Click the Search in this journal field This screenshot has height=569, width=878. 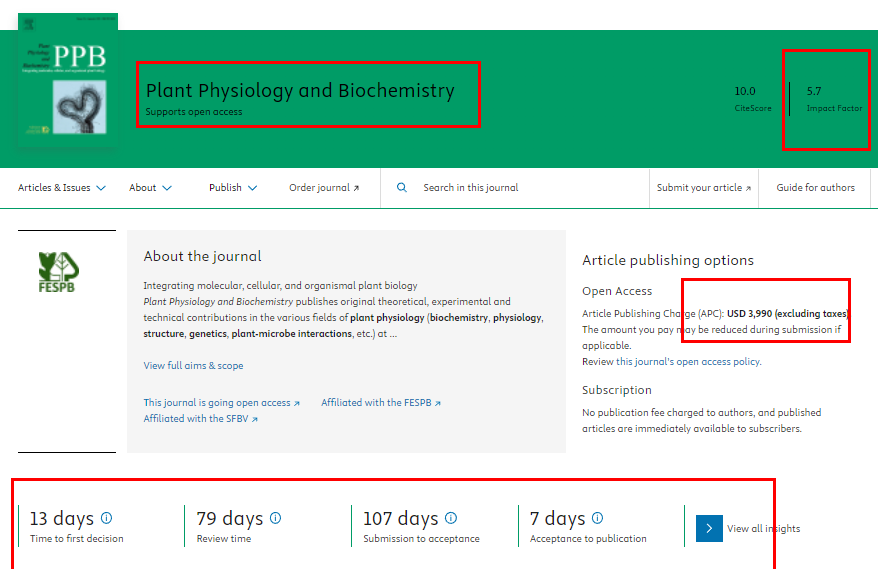click(x=520, y=188)
